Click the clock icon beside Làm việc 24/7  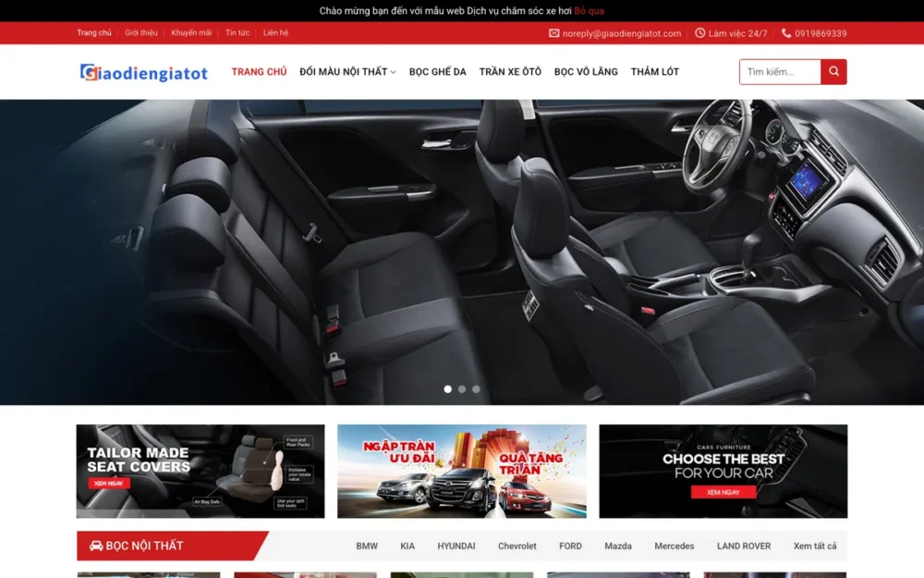699,33
